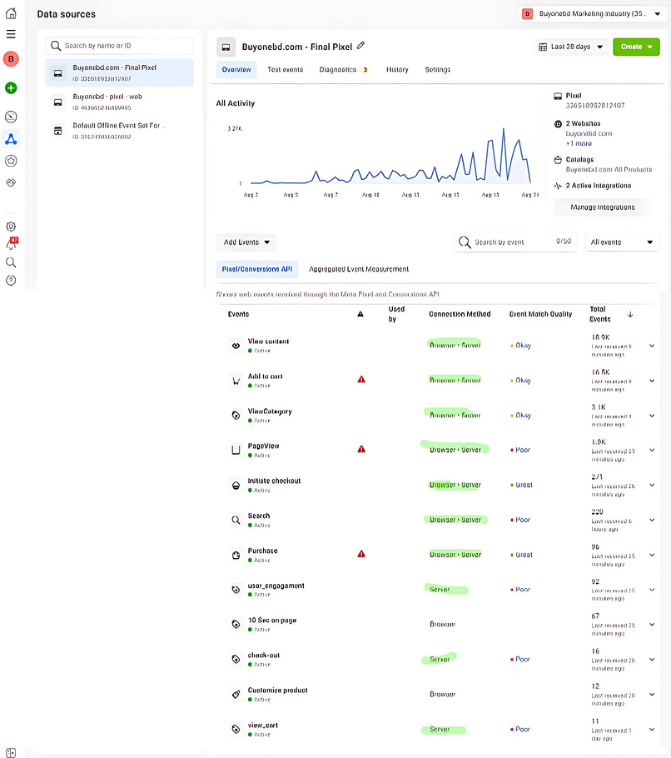671x758 pixels.
Task: Click the +1 more websites link
Action: pos(579,144)
